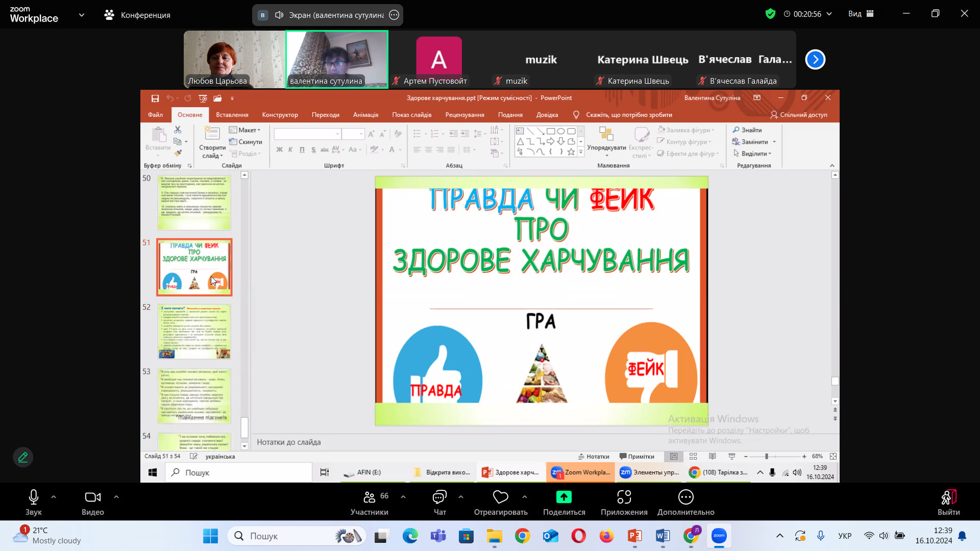Show next participants with blue arrow button
The height and width of the screenshot is (551, 980).
coord(815,60)
